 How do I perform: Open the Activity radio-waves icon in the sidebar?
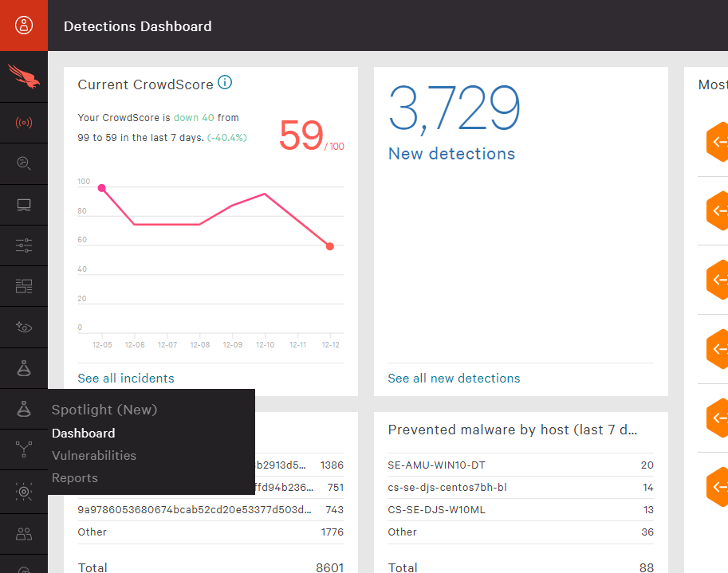[24, 123]
